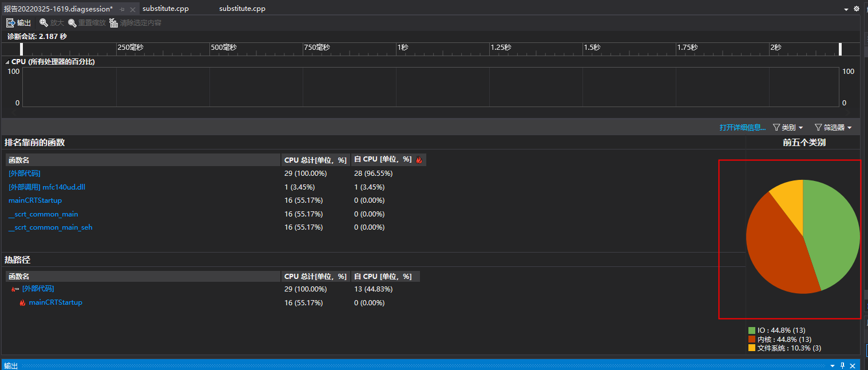The height and width of the screenshot is (370, 868).
Task: Click the 诊断会话: 2.187 秒 label
Action: 37,36
